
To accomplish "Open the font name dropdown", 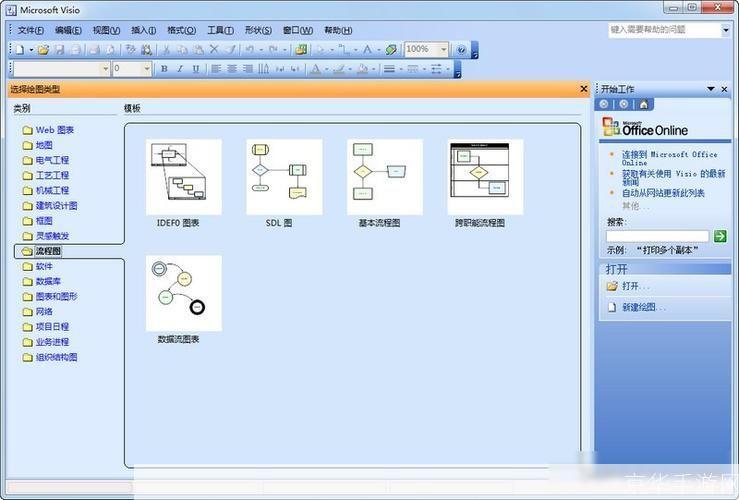I will (106, 69).
